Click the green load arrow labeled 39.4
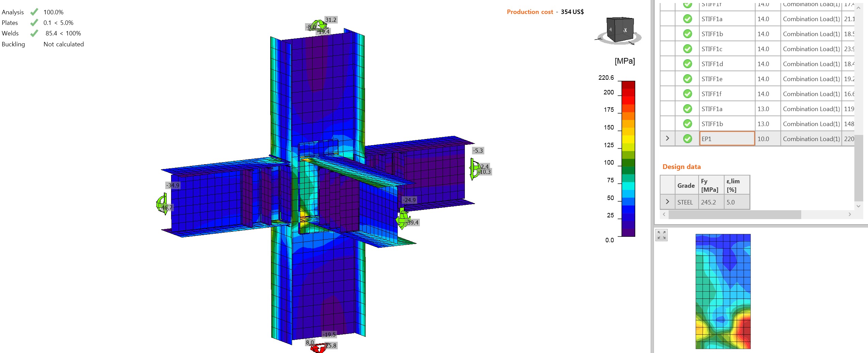Viewport: 868px width, 353px height. click(x=402, y=219)
